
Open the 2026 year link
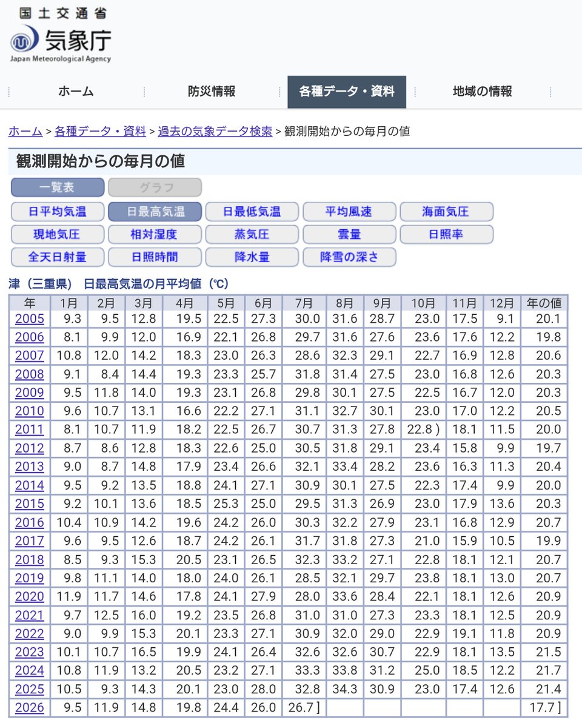(30, 708)
